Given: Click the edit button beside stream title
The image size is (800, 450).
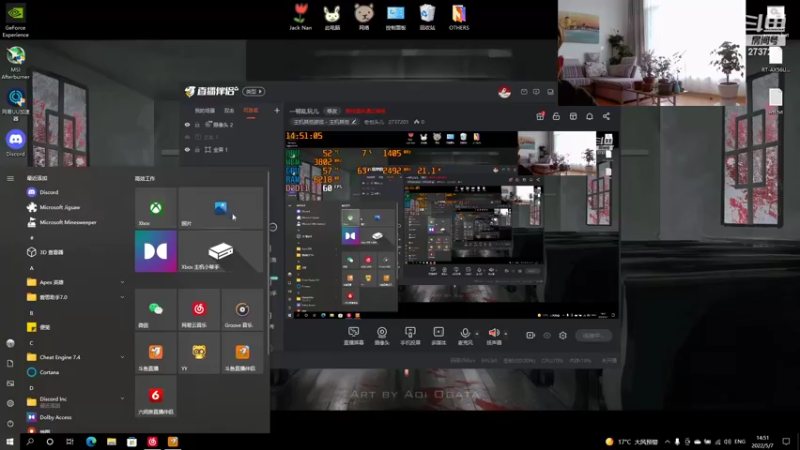Looking at the screenshot, I should pyautogui.click(x=332, y=111).
